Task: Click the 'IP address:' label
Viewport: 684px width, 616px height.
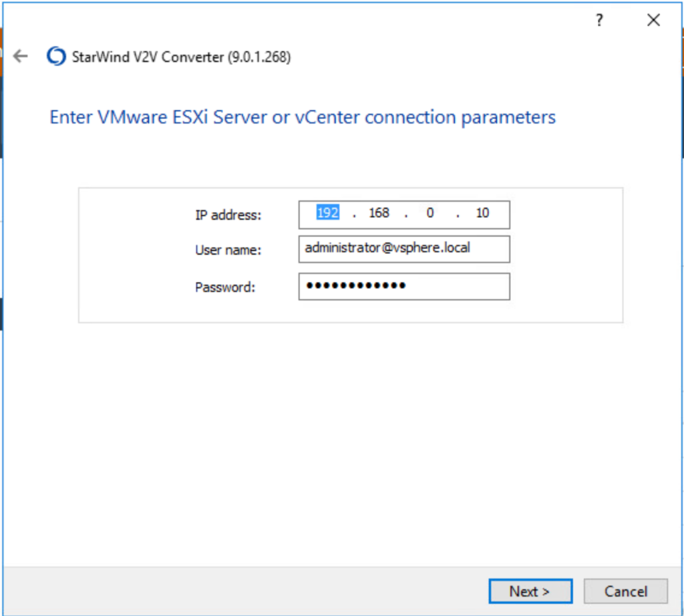Action: point(228,215)
